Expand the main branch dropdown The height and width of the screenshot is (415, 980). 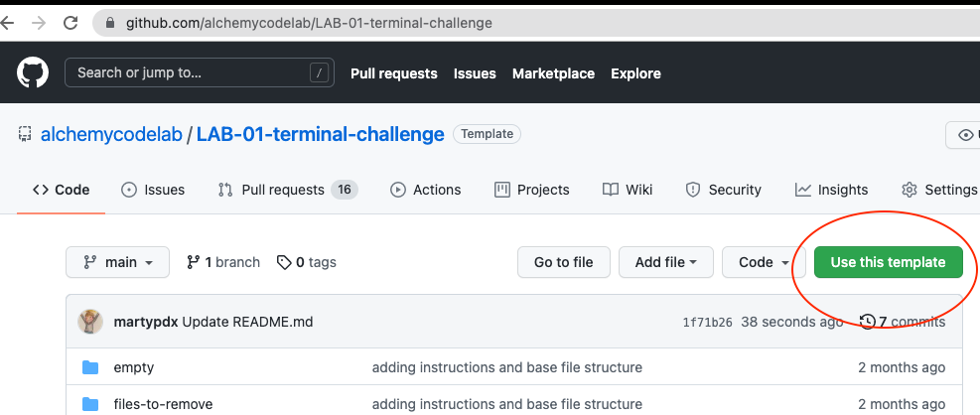117,262
